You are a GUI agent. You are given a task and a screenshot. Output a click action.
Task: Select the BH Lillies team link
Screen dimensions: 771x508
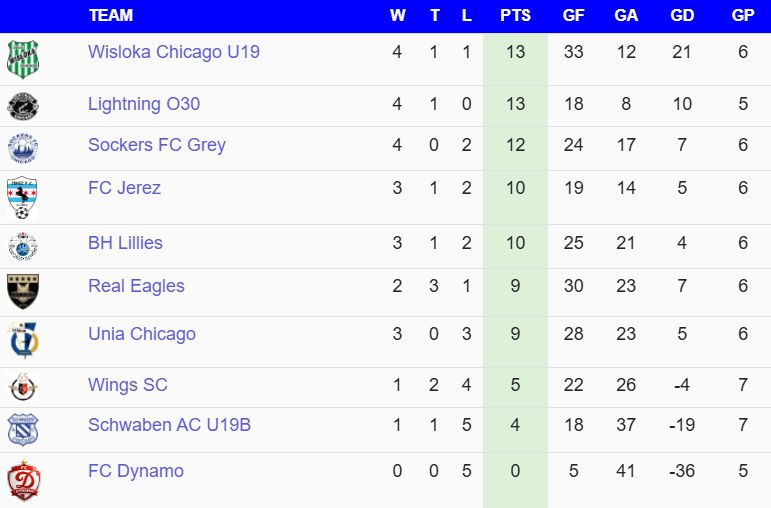(x=125, y=243)
